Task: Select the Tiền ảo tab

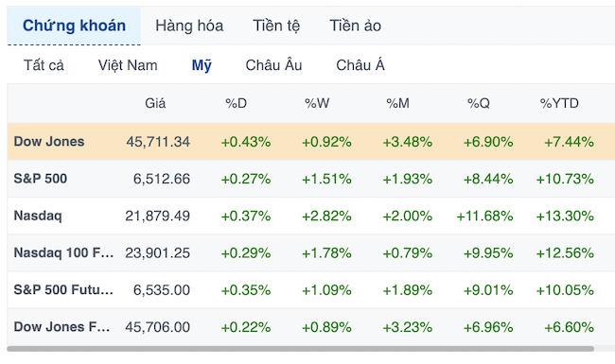Action: (x=355, y=26)
